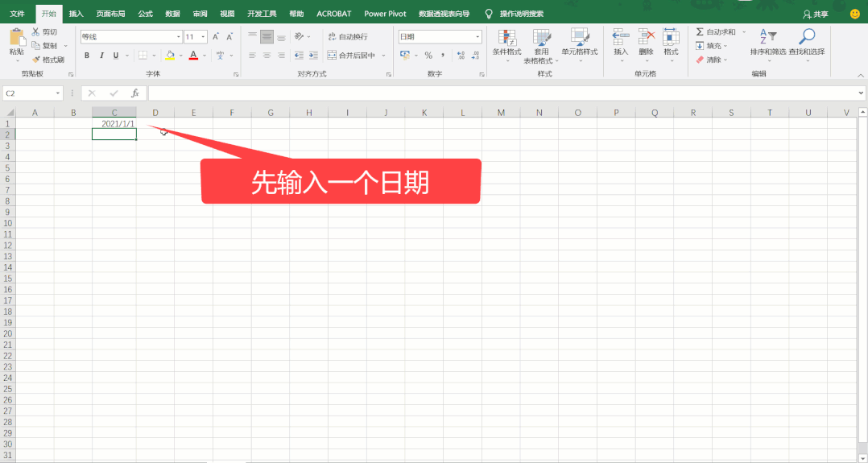Open Conditional Formatting (条件格式)
Screen dimensions: 868x463
(x=506, y=42)
